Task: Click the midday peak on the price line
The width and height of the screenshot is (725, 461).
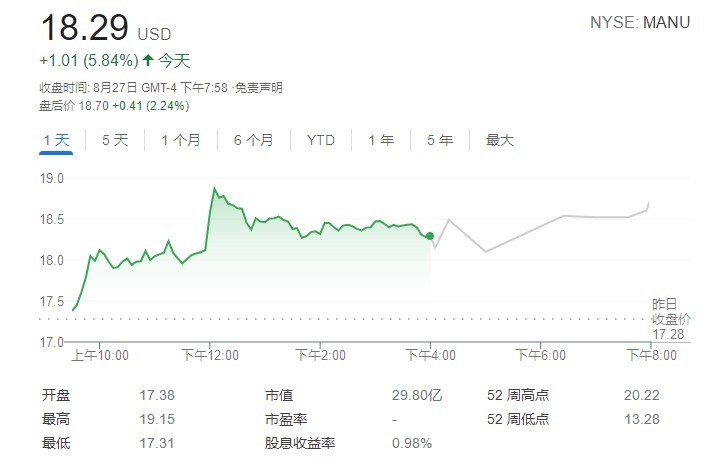Action: pyautogui.click(x=214, y=188)
